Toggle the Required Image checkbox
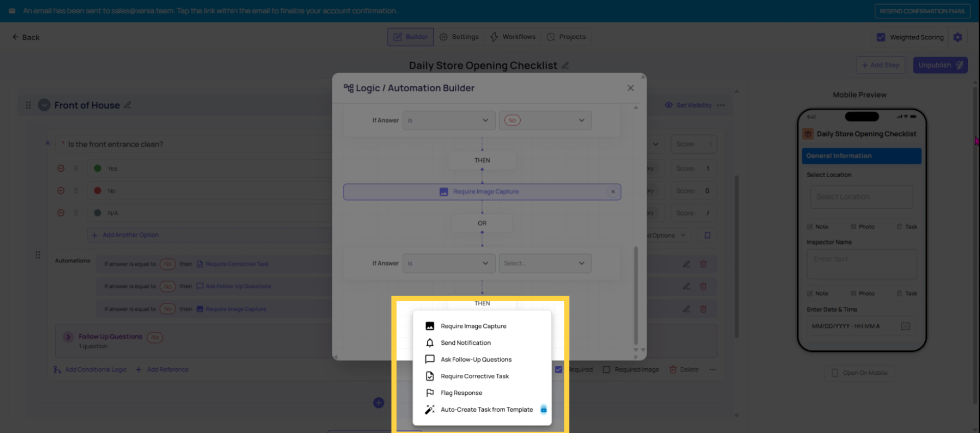980x433 pixels. [606, 370]
